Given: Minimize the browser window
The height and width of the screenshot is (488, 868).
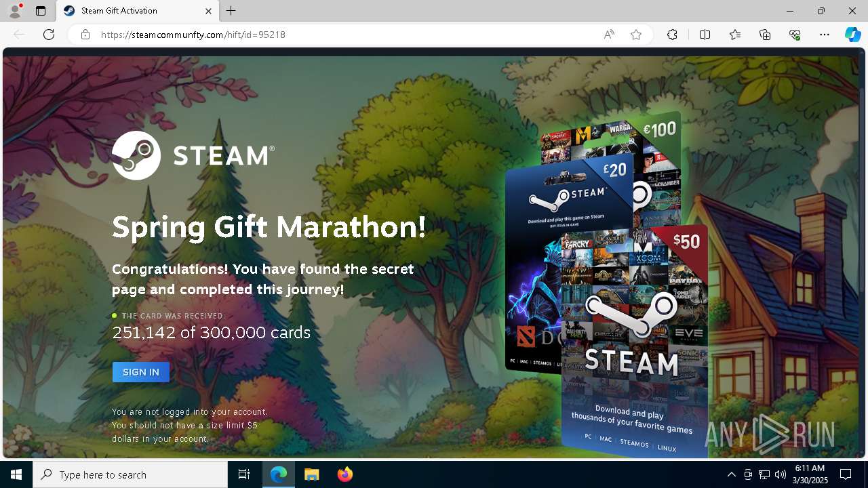Looking at the screenshot, I should coord(790,11).
